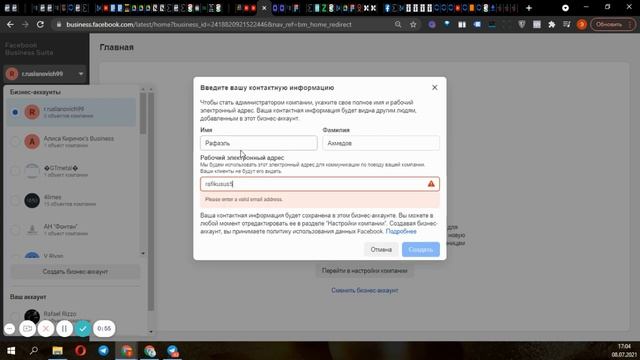The width and height of the screenshot is (640, 360).
Task: Click the work email address field
Action: (320, 184)
